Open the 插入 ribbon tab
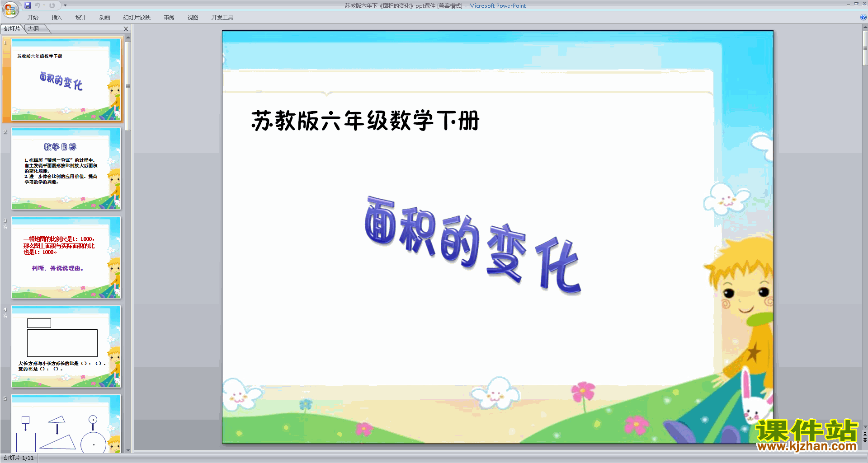Image resolution: width=868 pixels, height=463 pixels. pyautogui.click(x=57, y=18)
